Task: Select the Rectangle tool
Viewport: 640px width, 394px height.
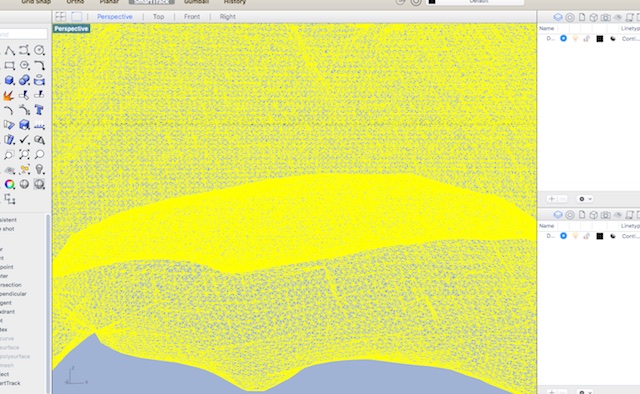Action: (9, 65)
